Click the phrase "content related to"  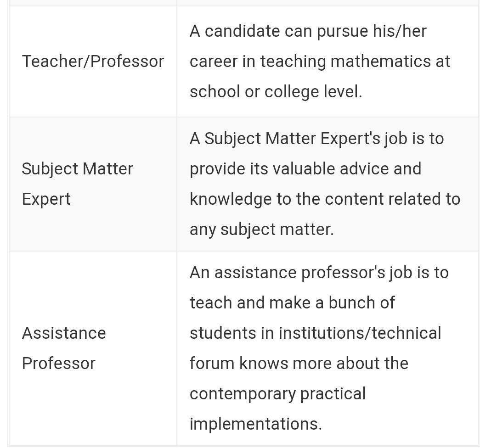389,199
